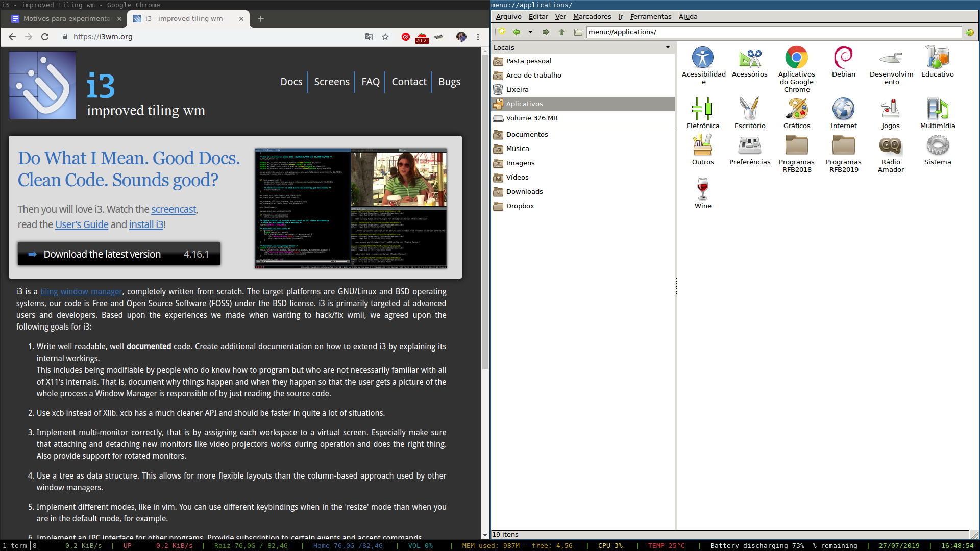This screenshot has width=980, height=551.
Task: Open the Arquivo menu
Action: (x=508, y=17)
